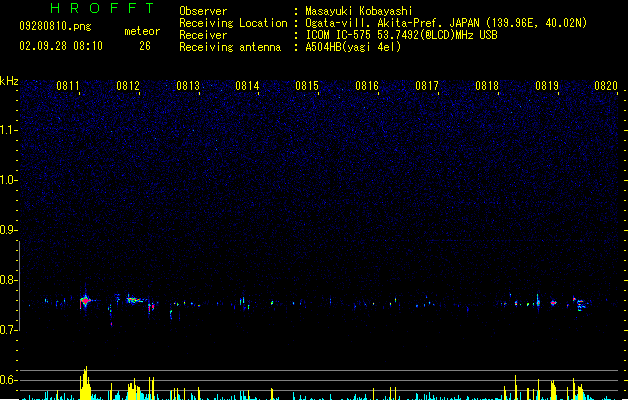Click the 0811 time marker
Screen dimensions: 629x400
68,86
